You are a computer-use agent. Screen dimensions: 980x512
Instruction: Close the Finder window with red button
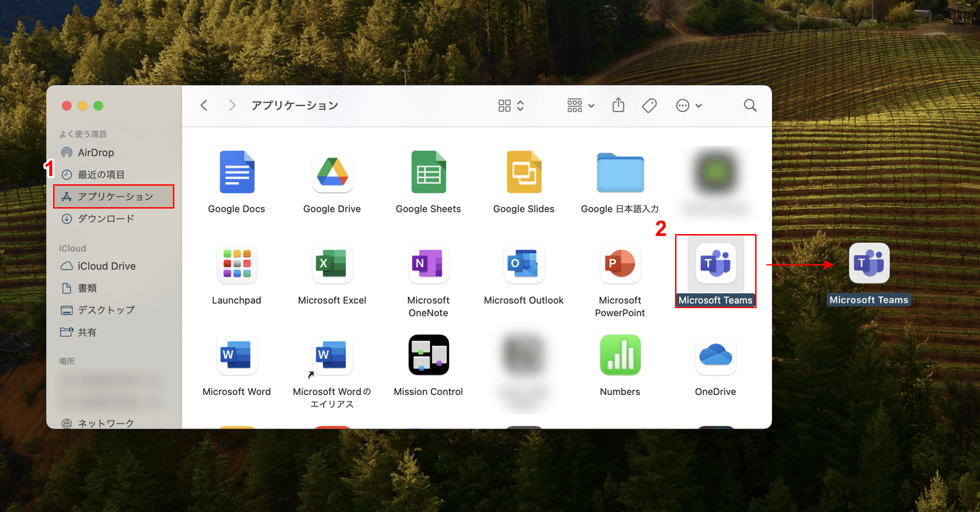click(67, 106)
